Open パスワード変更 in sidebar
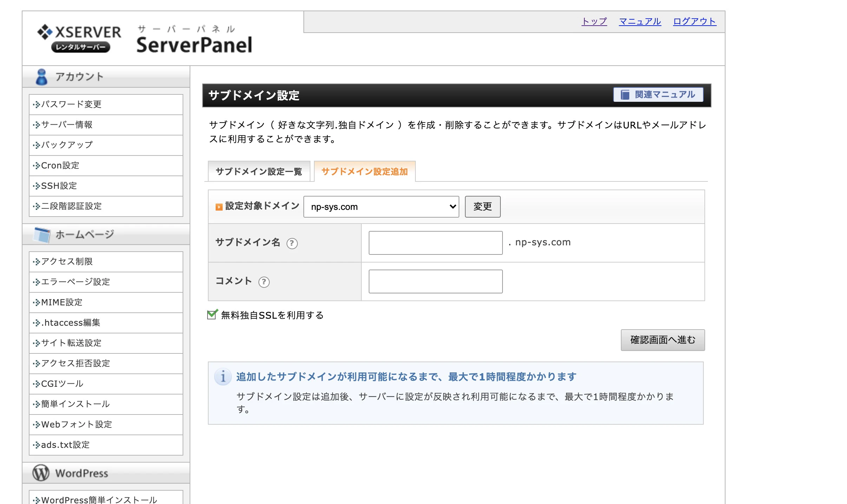 (x=106, y=105)
